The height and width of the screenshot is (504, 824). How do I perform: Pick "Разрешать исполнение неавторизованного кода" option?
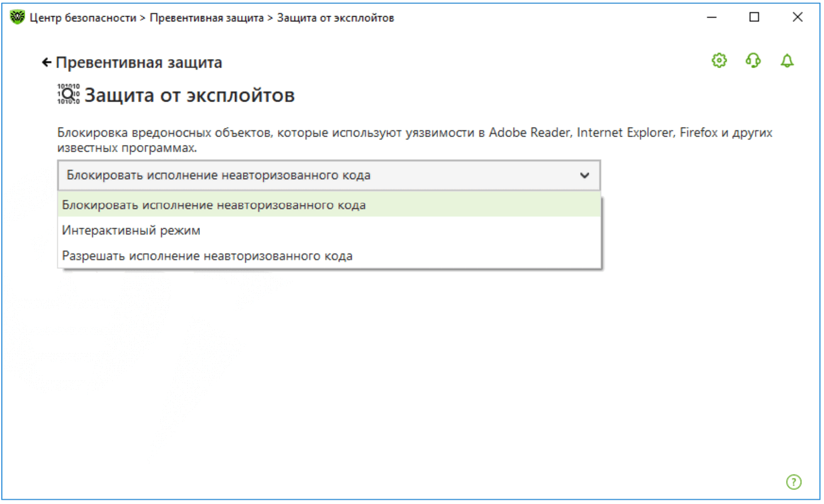coord(207,256)
